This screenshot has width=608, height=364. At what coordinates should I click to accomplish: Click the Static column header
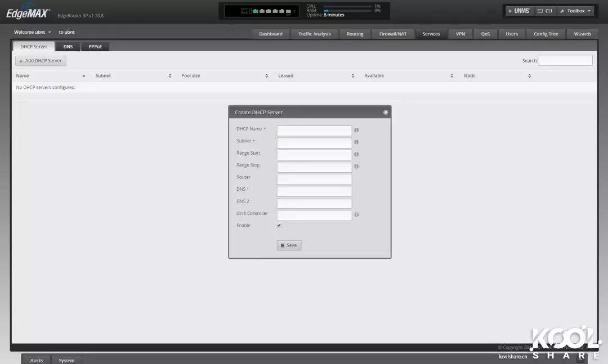(469, 76)
